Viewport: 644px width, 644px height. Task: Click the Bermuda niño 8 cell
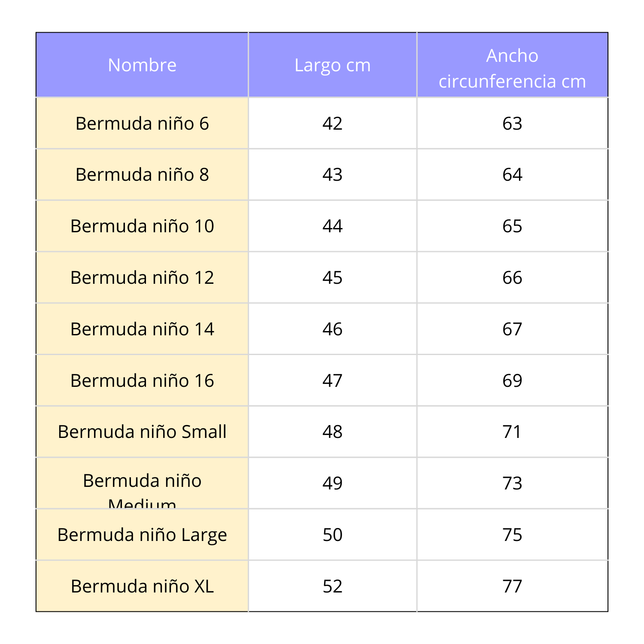pos(142,175)
